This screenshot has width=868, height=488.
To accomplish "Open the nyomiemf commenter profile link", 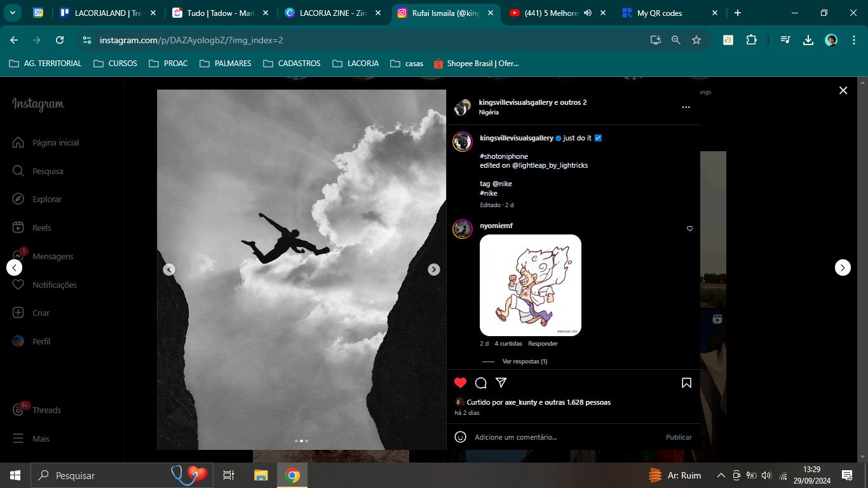I will [496, 226].
